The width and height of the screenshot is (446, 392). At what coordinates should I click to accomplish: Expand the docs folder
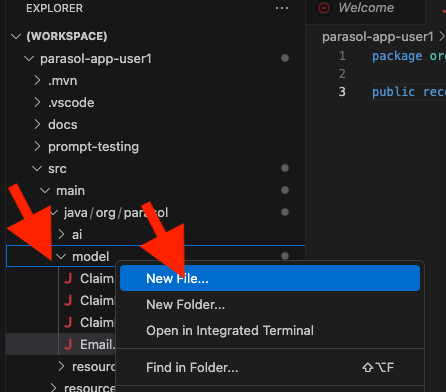point(38,124)
